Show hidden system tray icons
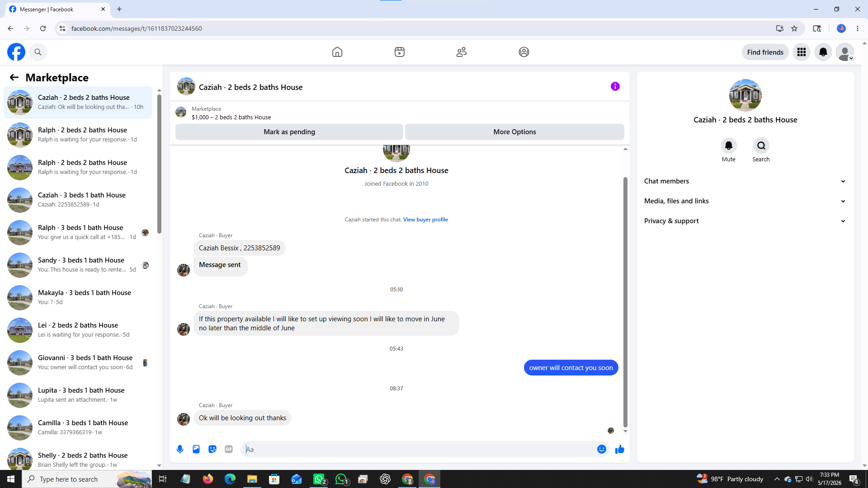This screenshot has height=488, width=868. [x=777, y=479]
